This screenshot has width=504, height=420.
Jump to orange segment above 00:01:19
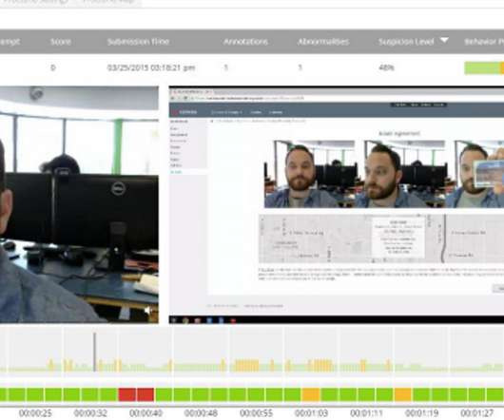pyautogui.click(x=403, y=394)
